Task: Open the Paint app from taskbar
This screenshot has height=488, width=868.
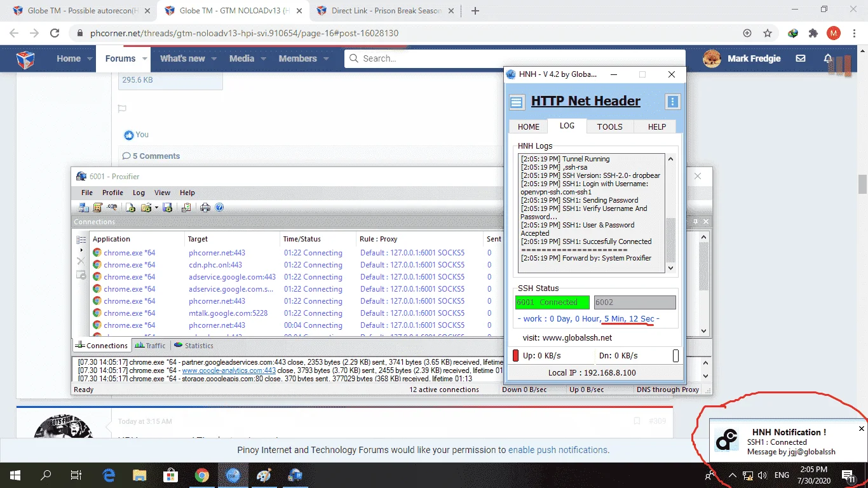Action: 264,475
